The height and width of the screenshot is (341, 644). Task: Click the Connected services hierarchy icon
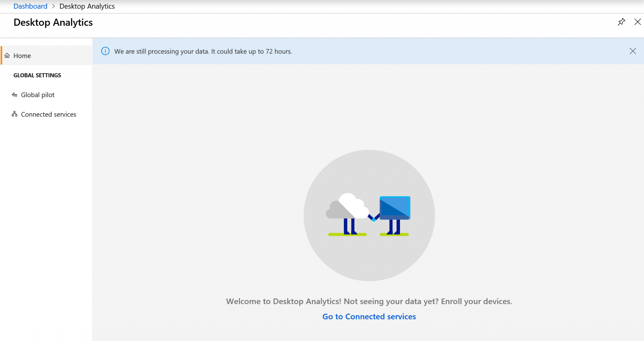tap(14, 114)
